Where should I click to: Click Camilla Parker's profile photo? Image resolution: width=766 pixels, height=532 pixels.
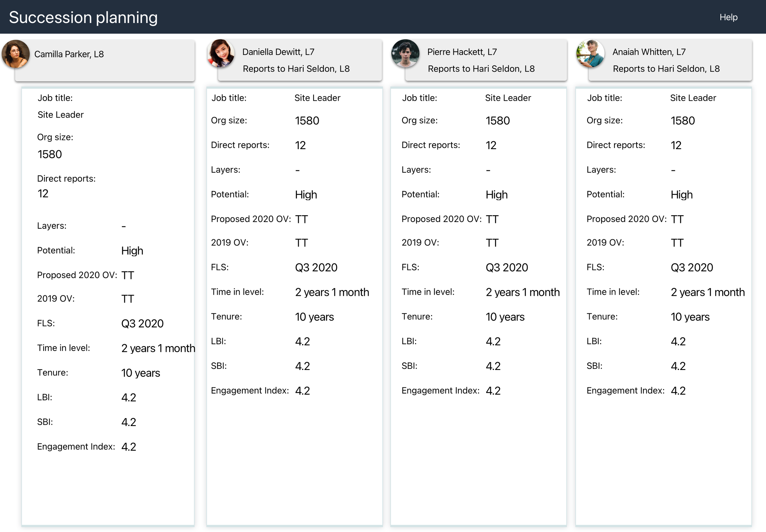[15, 54]
